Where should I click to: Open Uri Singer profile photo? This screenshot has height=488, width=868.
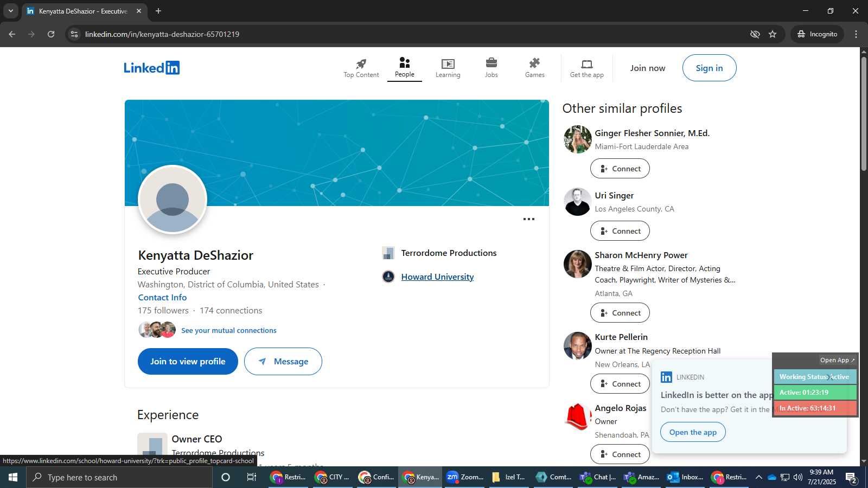(577, 202)
